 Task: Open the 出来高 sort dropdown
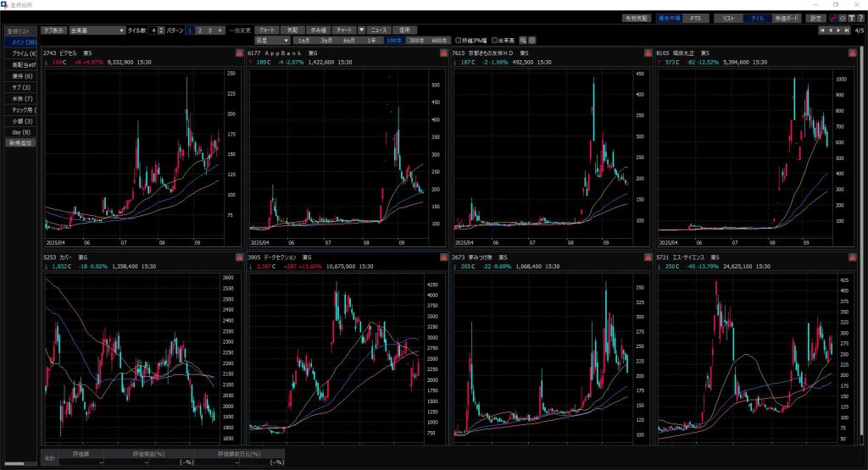point(97,30)
